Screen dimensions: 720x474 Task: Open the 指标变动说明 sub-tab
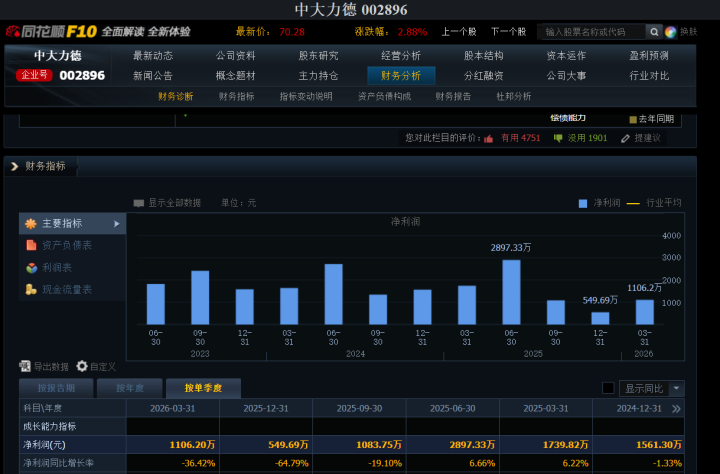[x=306, y=96]
